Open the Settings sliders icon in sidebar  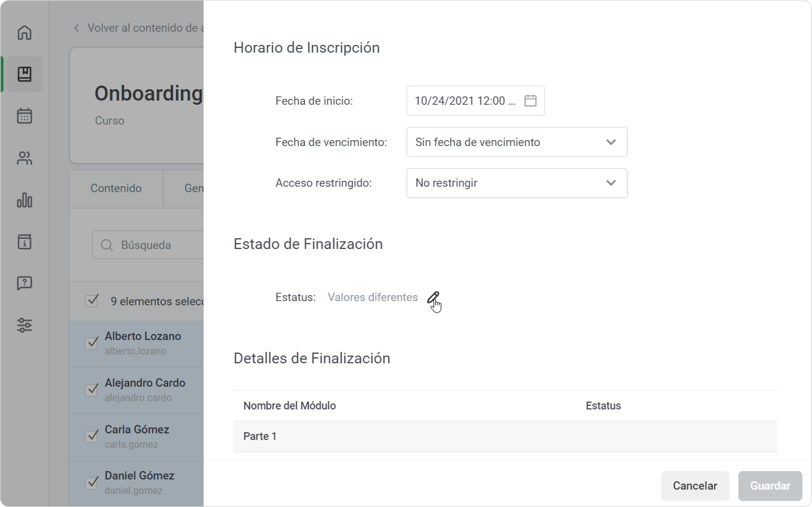tap(25, 325)
